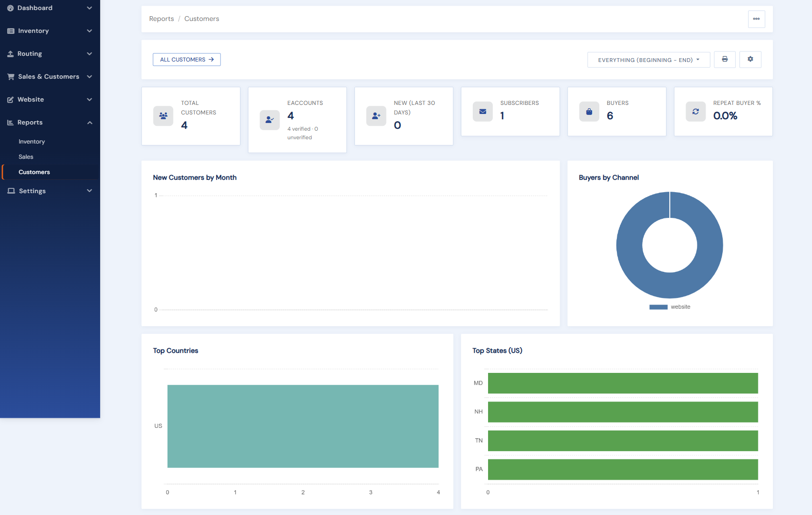The image size is (812, 515).
Task: Click the All Customers button
Action: point(187,60)
